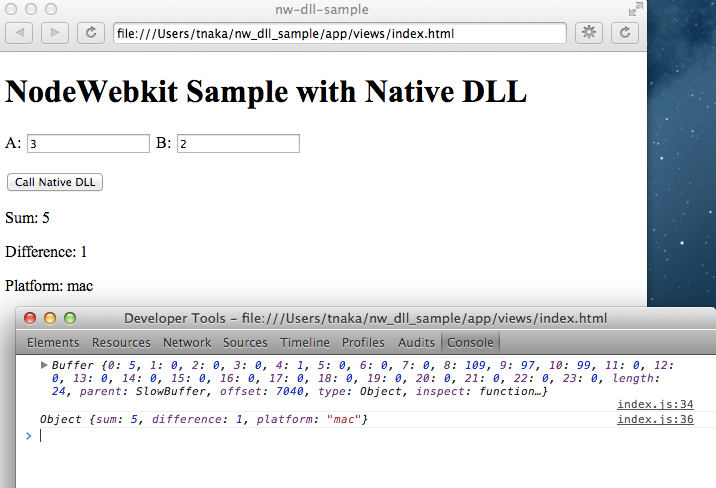Screen dimensions: 716x488
Task: Go back with the left arrow button
Action: coord(19,33)
